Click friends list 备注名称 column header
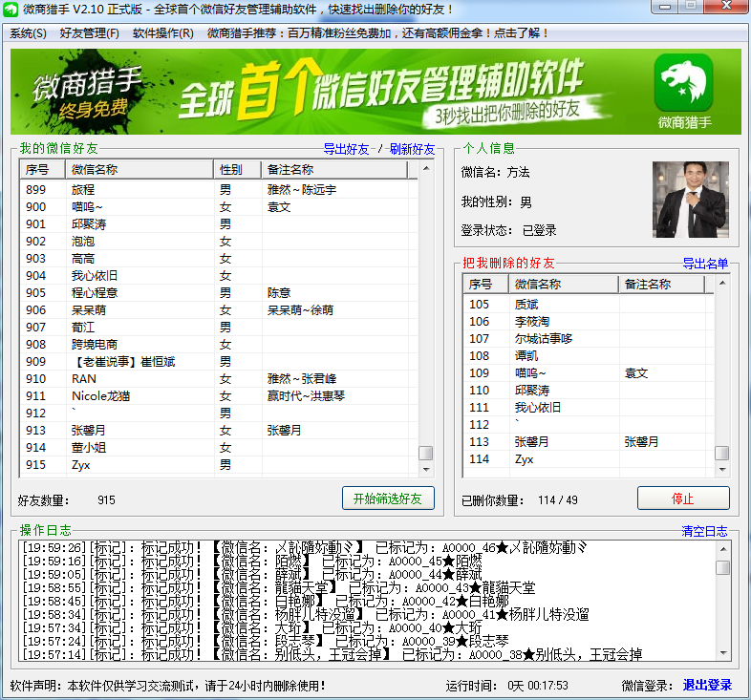The height and width of the screenshot is (700, 751). coord(334,169)
